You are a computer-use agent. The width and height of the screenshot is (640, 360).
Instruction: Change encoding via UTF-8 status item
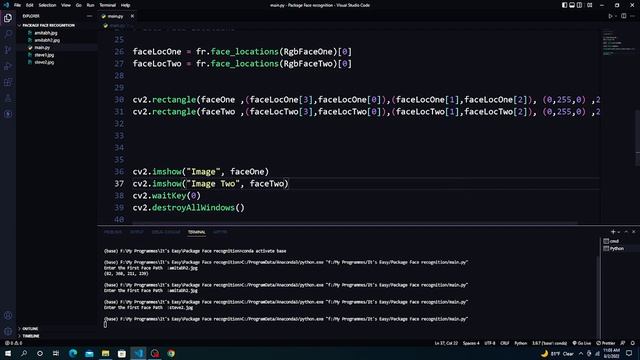pyautogui.click(x=489, y=343)
